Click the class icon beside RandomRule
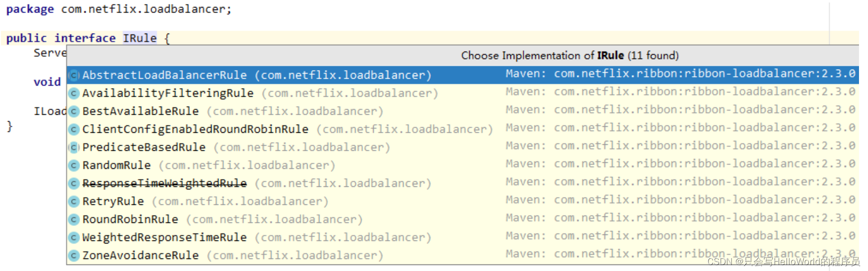Screen dimensions: 868x271 (74, 165)
